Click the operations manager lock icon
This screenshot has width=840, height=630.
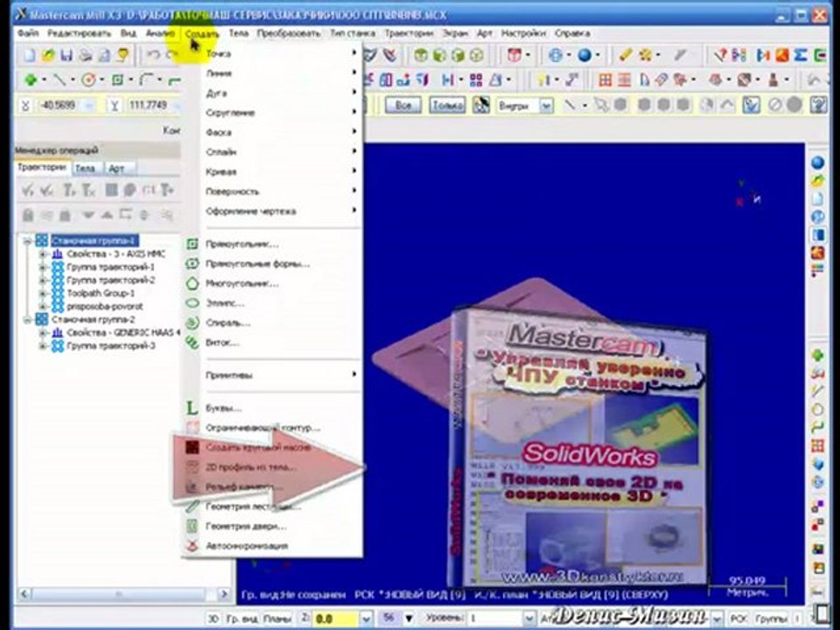pyautogui.click(x=28, y=215)
